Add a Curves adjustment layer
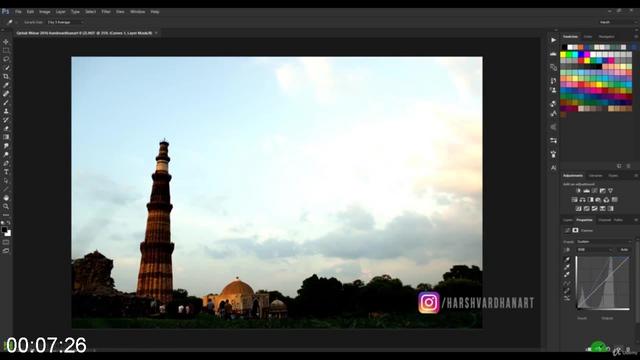The image size is (640, 360). click(x=595, y=191)
